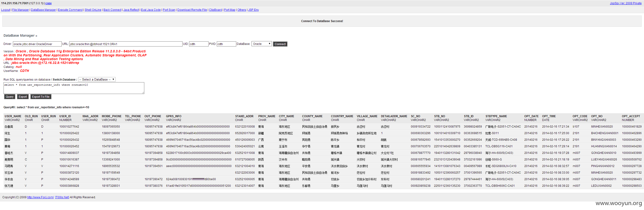Viewport: 644px width, 210px height.
Task: Select mobile phone cell 15265848548
Action: (111, 140)
